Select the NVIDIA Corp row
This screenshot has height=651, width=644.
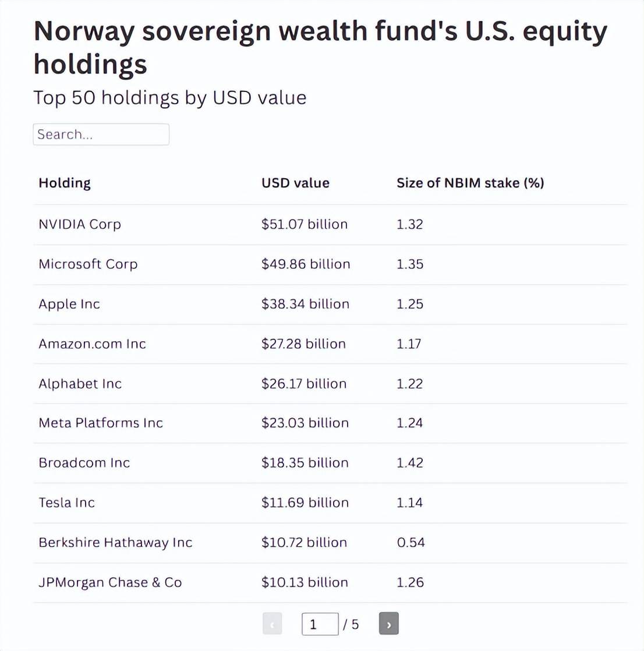[x=80, y=224]
